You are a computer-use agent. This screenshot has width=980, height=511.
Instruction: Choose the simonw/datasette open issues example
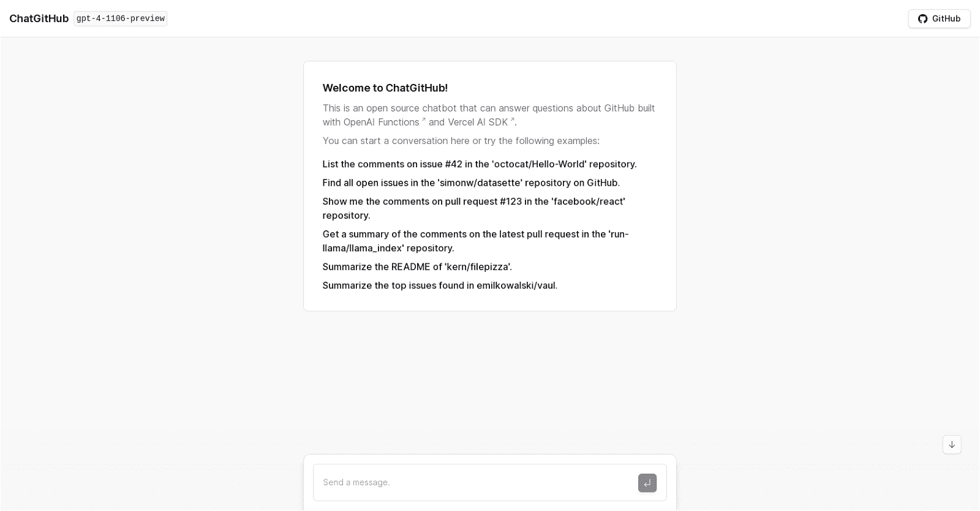471,183
